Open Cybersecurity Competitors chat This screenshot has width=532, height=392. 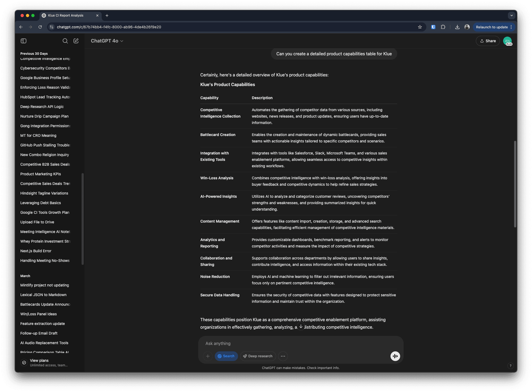pos(45,68)
